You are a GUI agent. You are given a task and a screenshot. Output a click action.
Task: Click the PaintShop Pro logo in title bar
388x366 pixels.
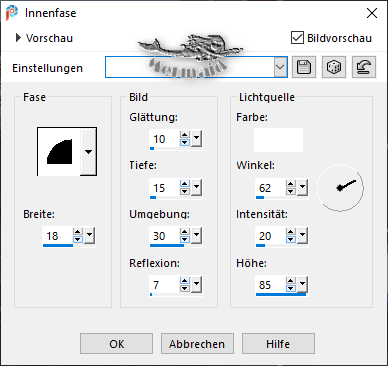(x=12, y=13)
